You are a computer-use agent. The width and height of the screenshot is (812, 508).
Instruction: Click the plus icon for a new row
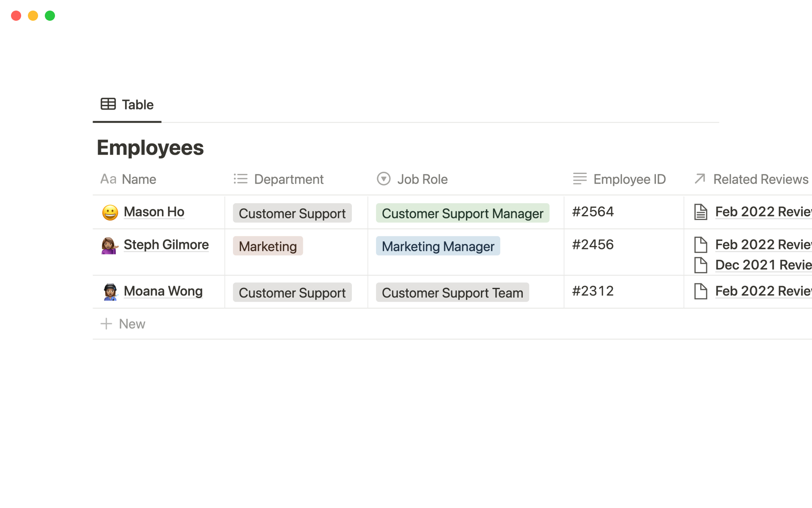click(x=106, y=324)
